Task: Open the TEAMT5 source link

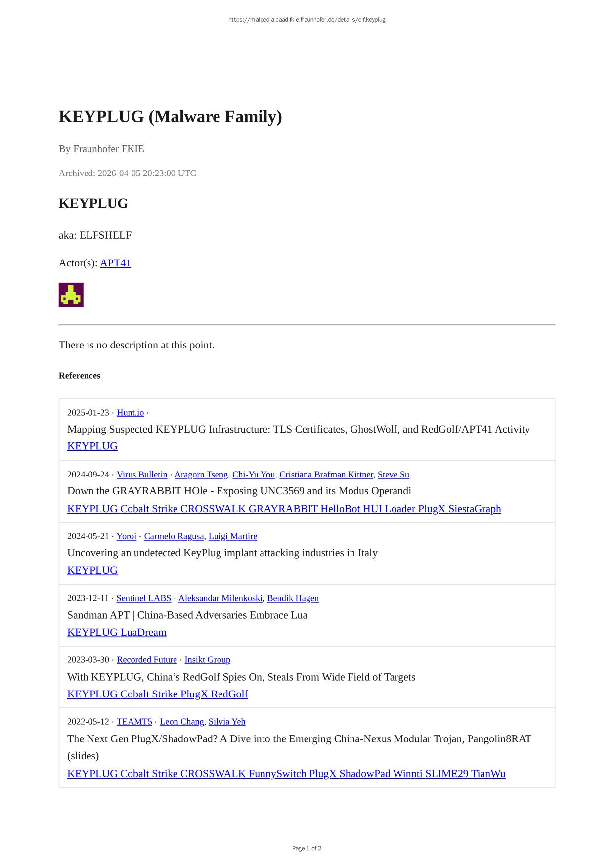Action: coord(134,722)
